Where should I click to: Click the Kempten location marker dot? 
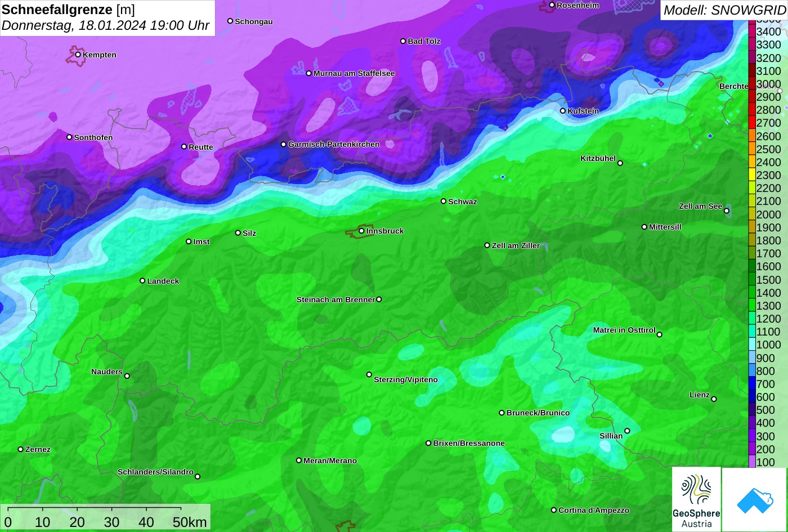pyautogui.click(x=78, y=55)
